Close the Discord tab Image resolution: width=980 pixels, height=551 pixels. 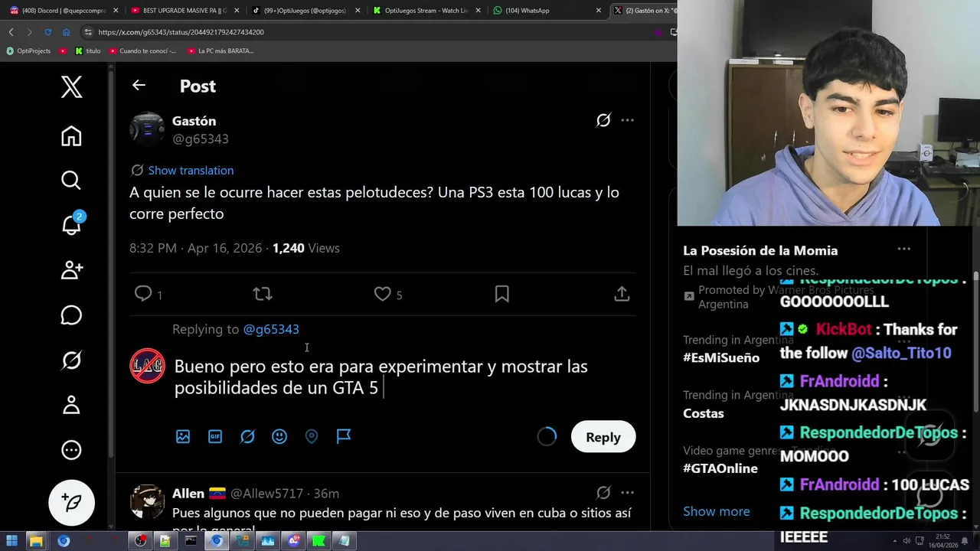coord(116,11)
